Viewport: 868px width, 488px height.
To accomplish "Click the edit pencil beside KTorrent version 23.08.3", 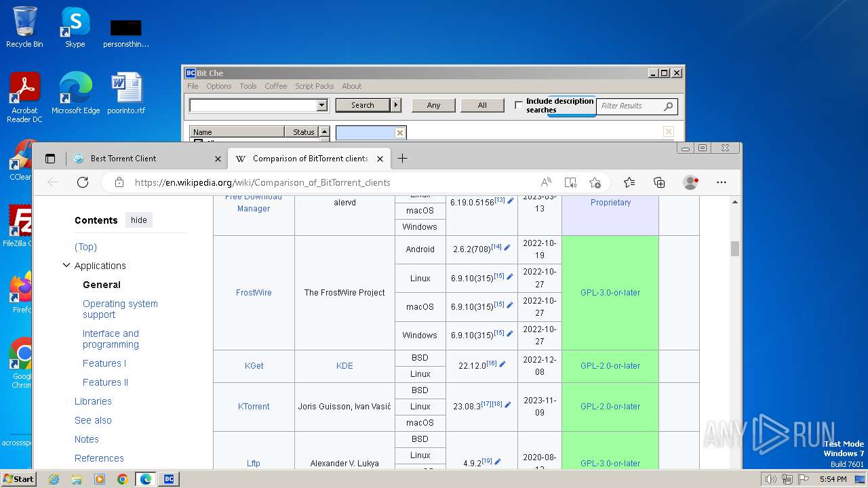I will (508, 405).
